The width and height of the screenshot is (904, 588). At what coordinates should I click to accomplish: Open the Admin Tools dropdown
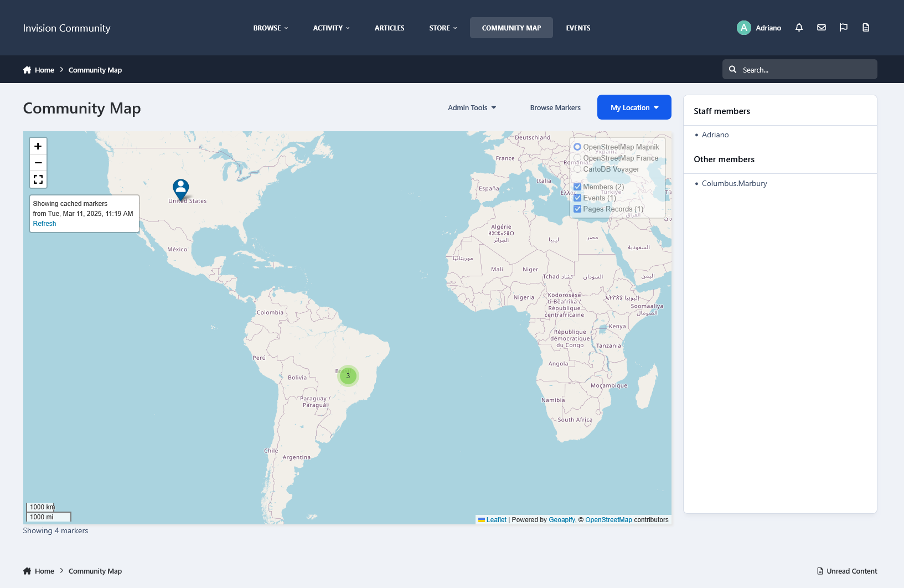(472, 107)
